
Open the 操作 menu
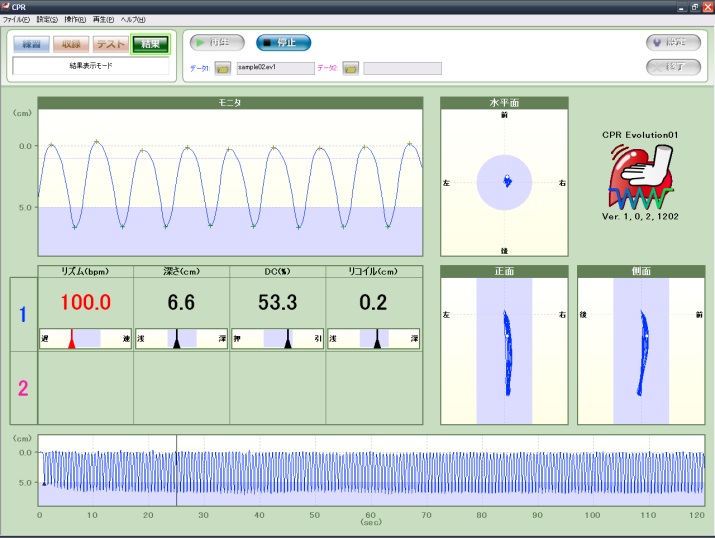(76, 20)
